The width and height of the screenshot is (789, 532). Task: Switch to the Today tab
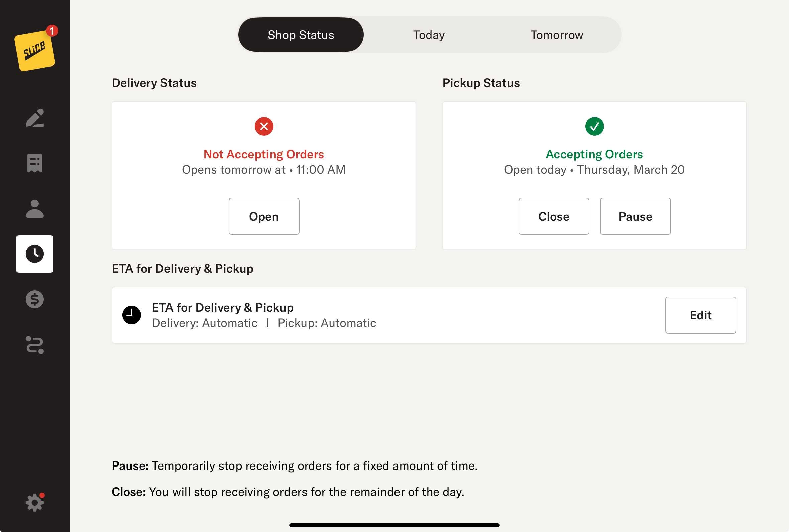point(429,35)
